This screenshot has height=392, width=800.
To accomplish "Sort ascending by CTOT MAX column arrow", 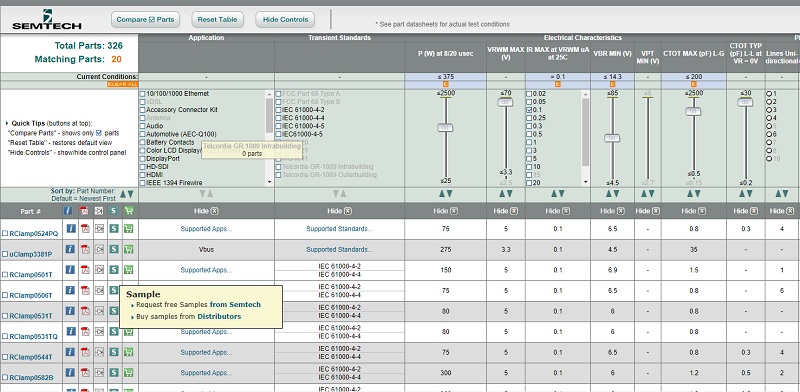I will coord(690,194).
